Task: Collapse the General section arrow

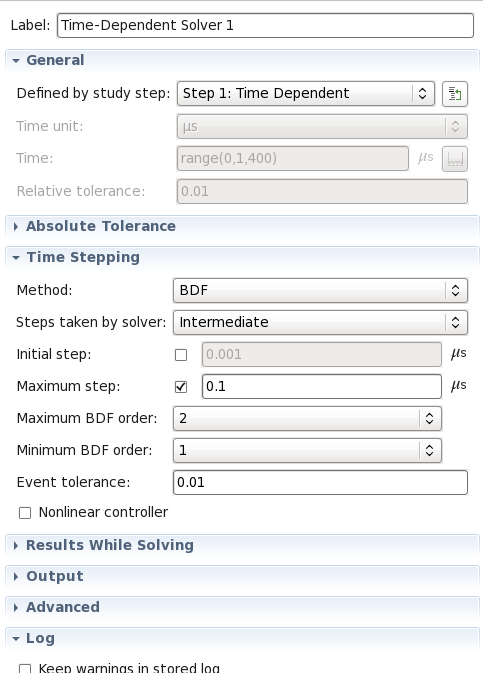Action: [x=16, y=61]
